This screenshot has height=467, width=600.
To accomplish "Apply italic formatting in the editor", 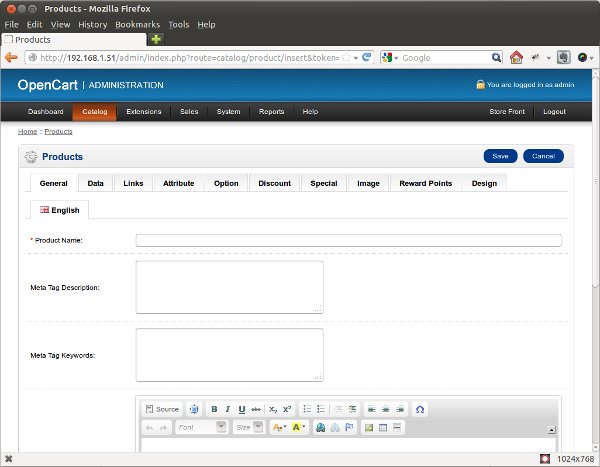I will coord(228,409).
